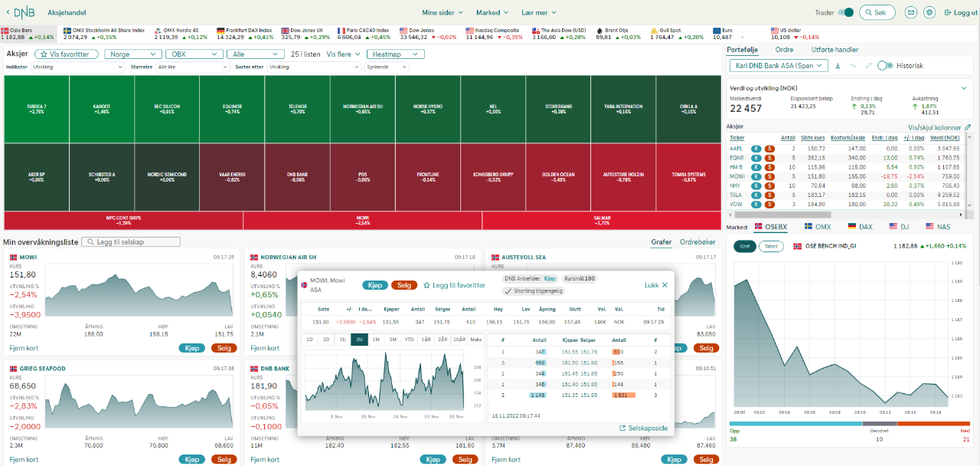Screen dimensions: 980x466
Task: Click the S sell icon for MOWI row
Action: tap(769, 176)
